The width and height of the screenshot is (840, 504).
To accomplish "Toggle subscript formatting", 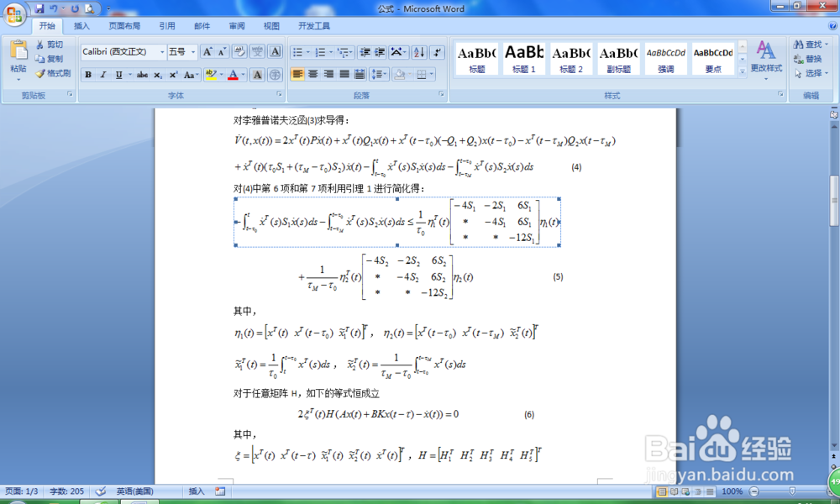I will click(x=158, y=75).
